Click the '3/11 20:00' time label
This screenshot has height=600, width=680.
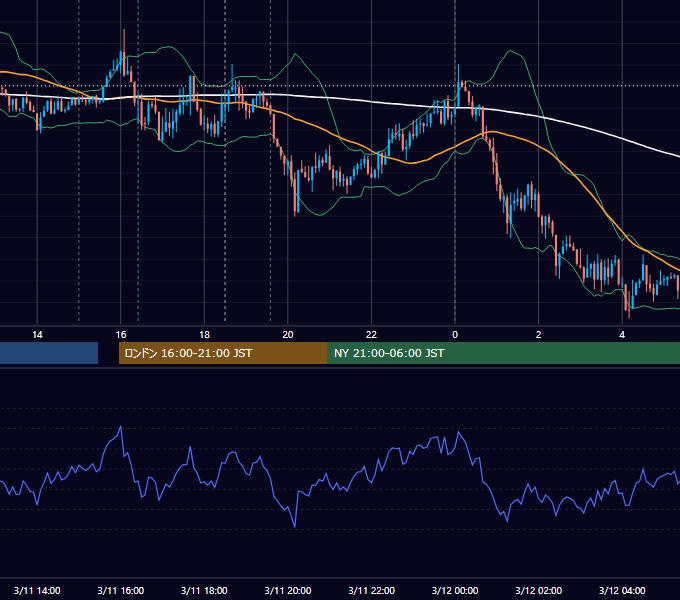[x=288, y=590]
